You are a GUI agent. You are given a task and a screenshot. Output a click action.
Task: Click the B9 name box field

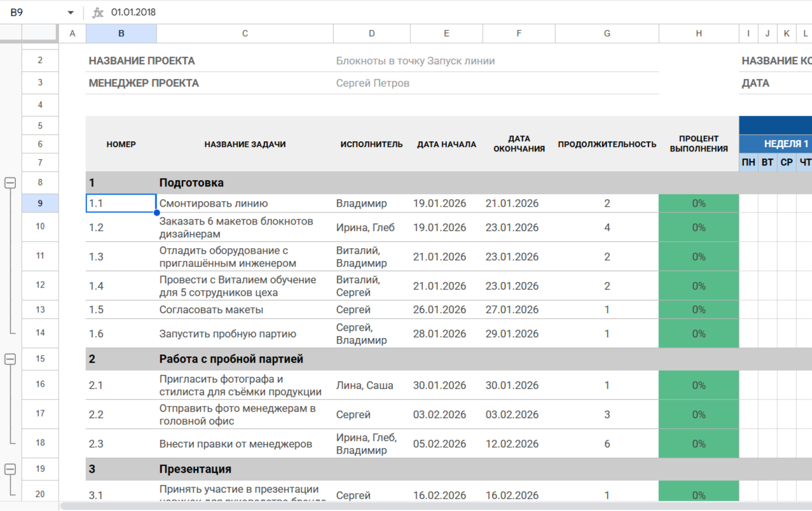click(35, 13)
